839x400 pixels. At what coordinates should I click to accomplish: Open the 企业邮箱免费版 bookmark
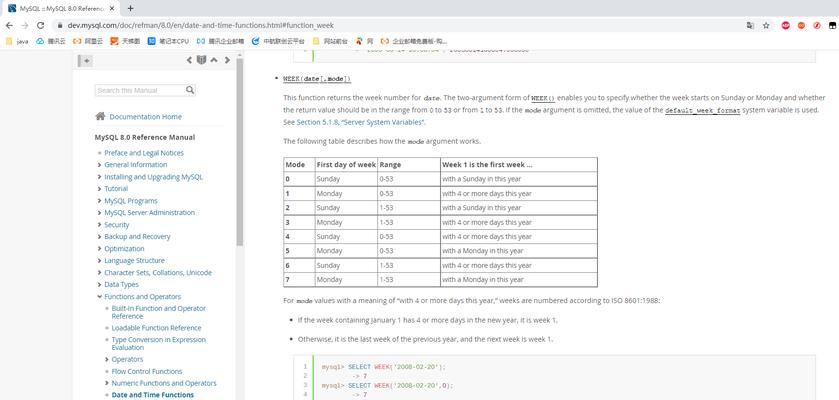(x=414, y=41)
